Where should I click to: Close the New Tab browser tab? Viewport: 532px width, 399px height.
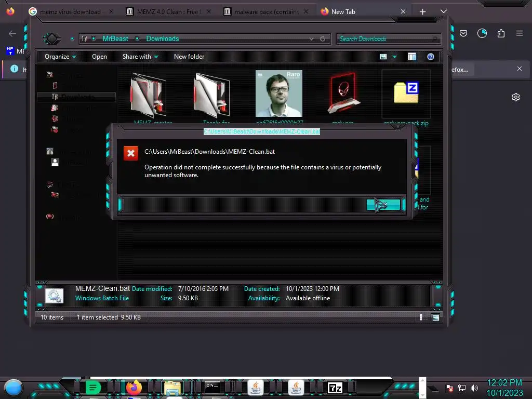click(x=403, y=11)
